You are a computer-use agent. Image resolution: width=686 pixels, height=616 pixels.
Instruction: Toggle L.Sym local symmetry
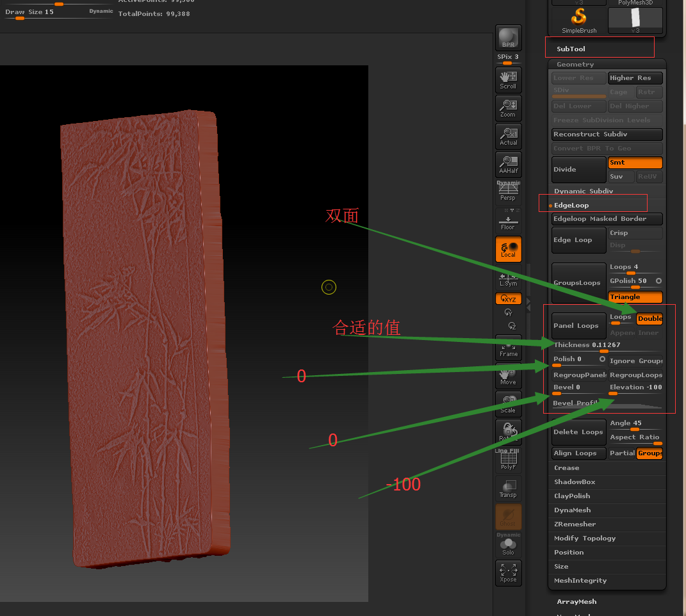coord(508,277)
